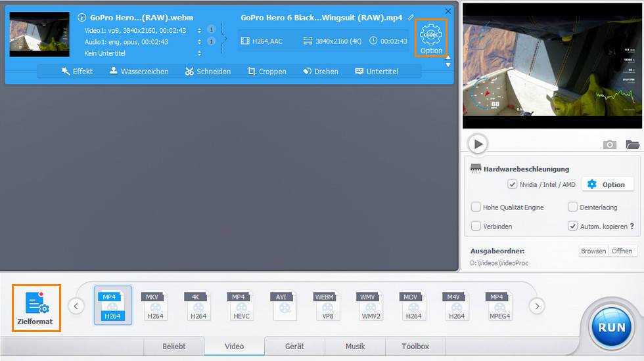Enable the Deinterlacing checkbox
644x361 pixels.
(x=572, y=207)
